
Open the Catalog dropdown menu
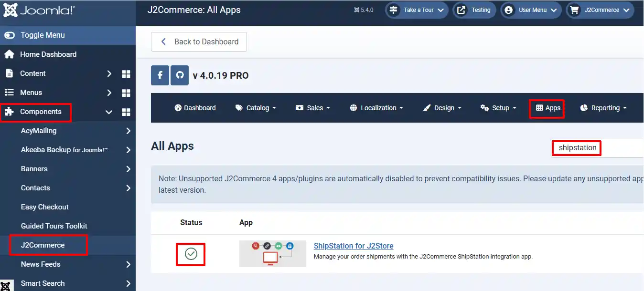(256, 108)
